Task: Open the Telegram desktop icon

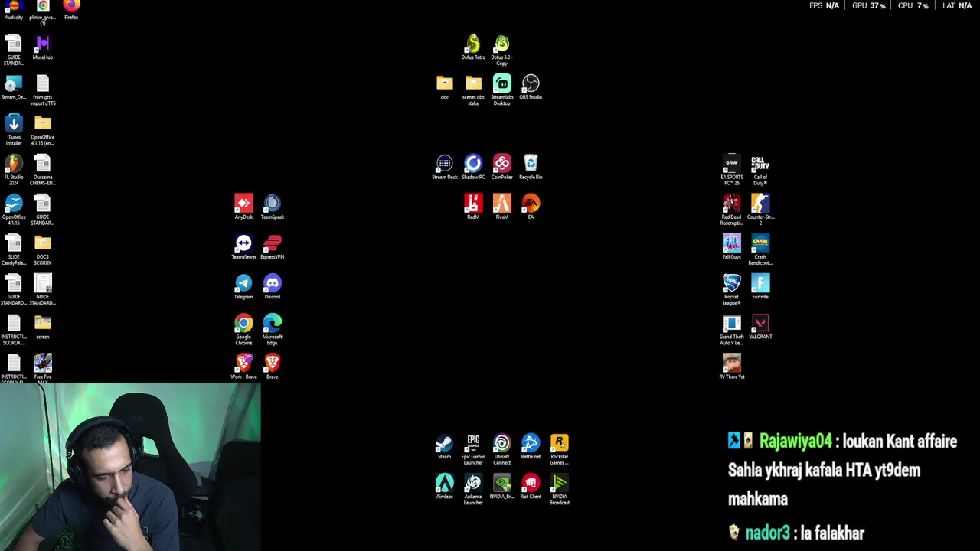Action: point(243,287)
